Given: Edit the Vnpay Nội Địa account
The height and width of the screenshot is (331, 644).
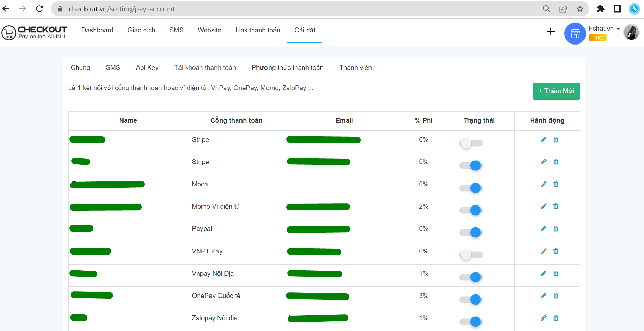Looking at the screenshot, I should pos(543,274).
